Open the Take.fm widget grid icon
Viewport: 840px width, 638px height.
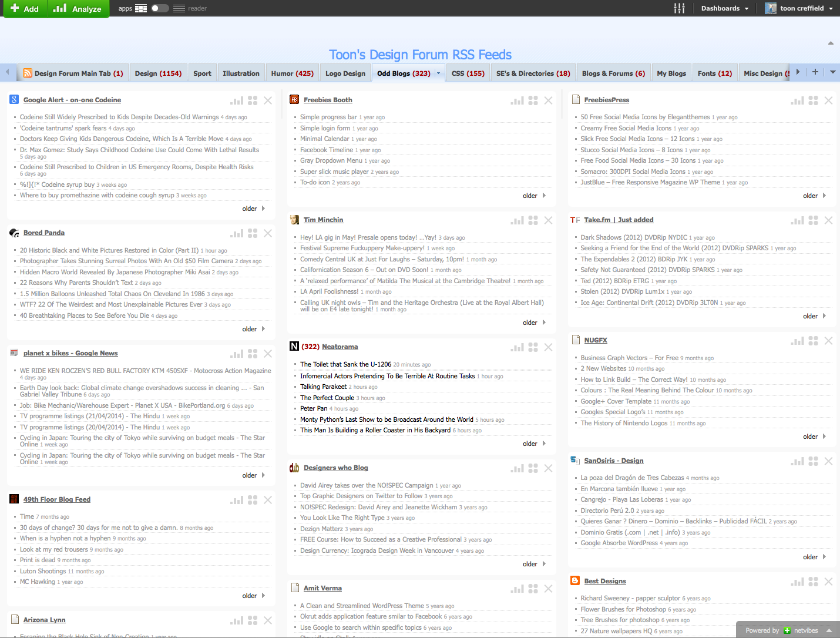pyautogui.click(x=813, y=220)
